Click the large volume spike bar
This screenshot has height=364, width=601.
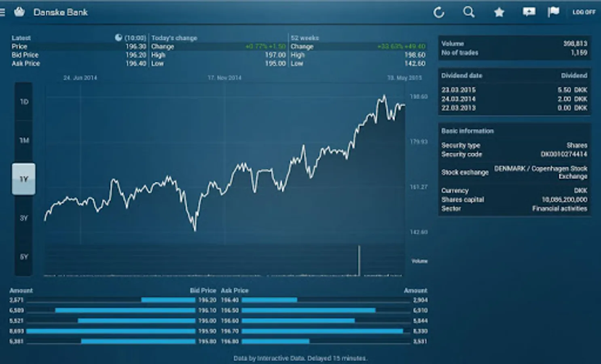tap(359, 260)
